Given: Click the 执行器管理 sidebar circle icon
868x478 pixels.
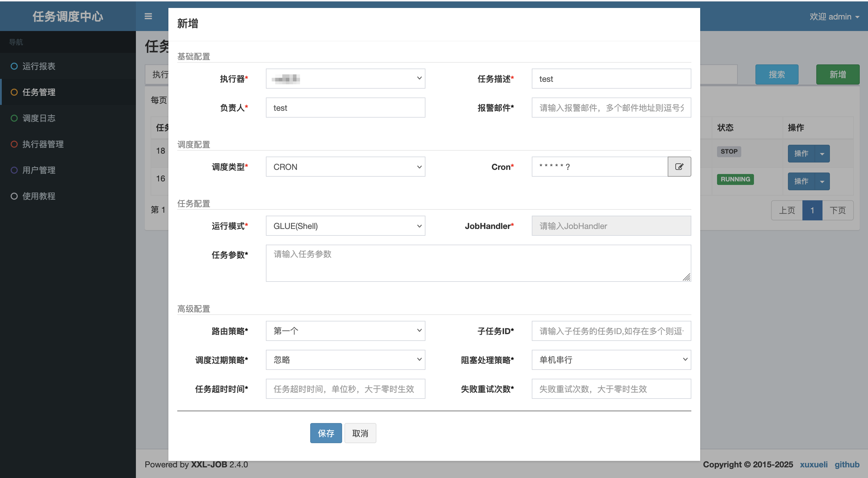Looking at the screenshot, I should point(14,144).
